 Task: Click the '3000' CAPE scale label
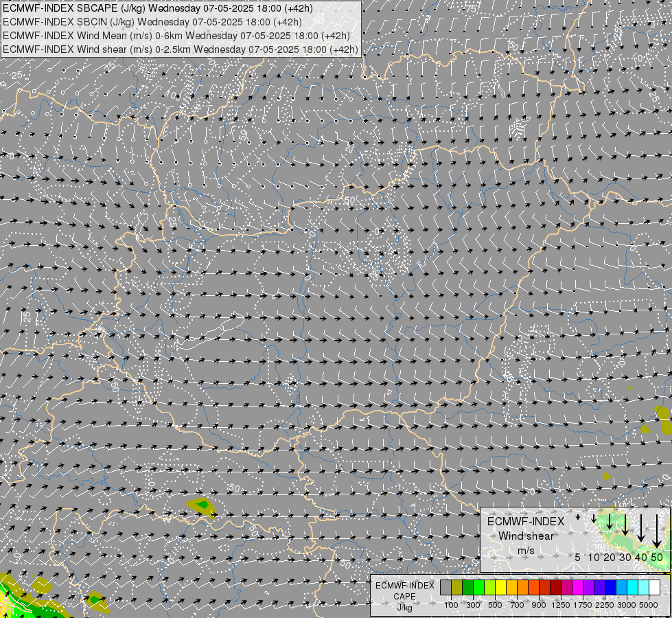[x=627, y=605]
